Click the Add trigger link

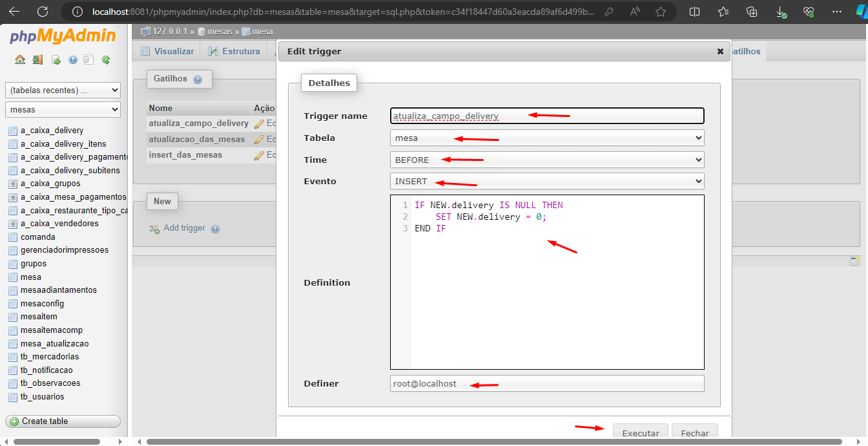pos(184,228)
